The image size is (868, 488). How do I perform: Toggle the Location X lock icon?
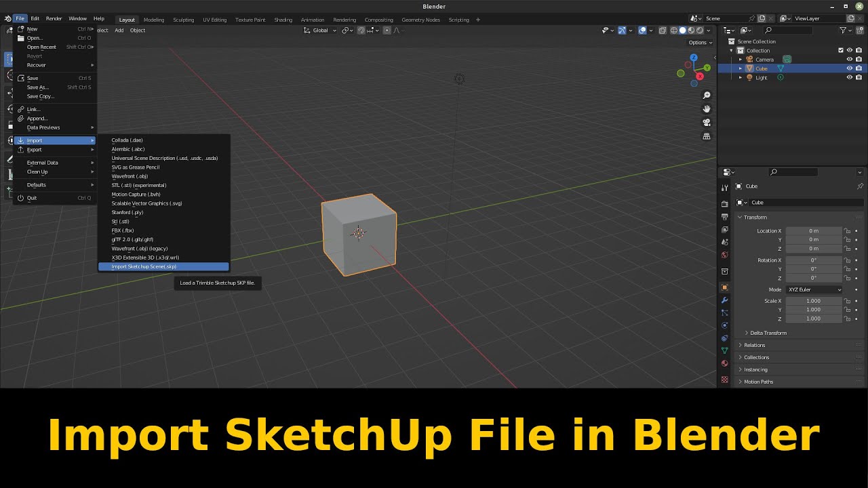(x=847, y=231)
